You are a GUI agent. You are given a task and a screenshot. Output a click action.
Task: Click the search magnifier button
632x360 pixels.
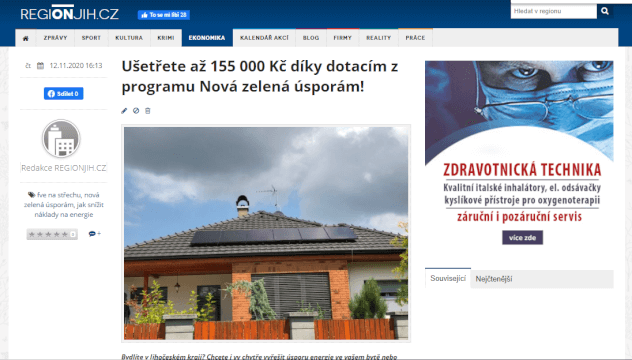point(605,11)
